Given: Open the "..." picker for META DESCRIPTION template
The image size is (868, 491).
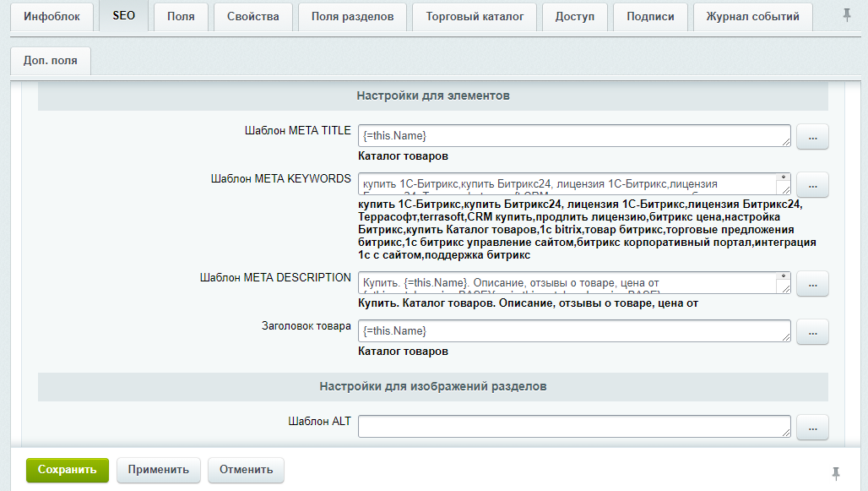Looking at the screenshot, I should point(811,283).
